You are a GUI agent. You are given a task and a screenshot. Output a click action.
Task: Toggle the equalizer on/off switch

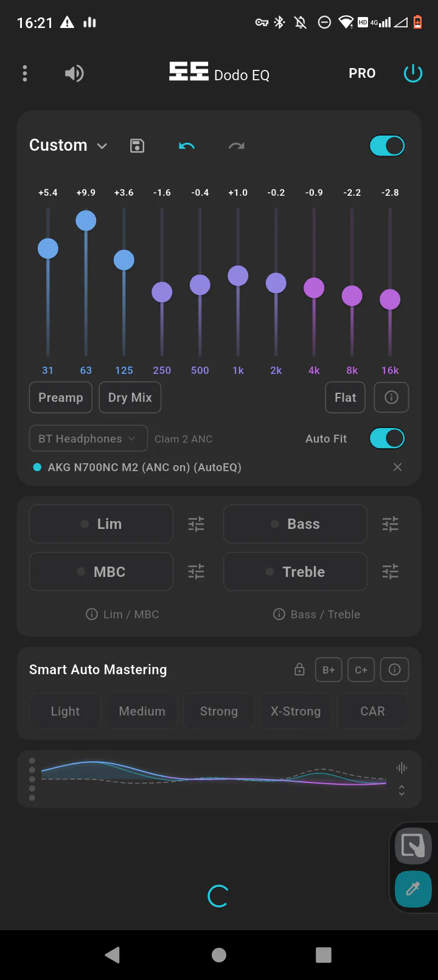[x=387, y=146]
